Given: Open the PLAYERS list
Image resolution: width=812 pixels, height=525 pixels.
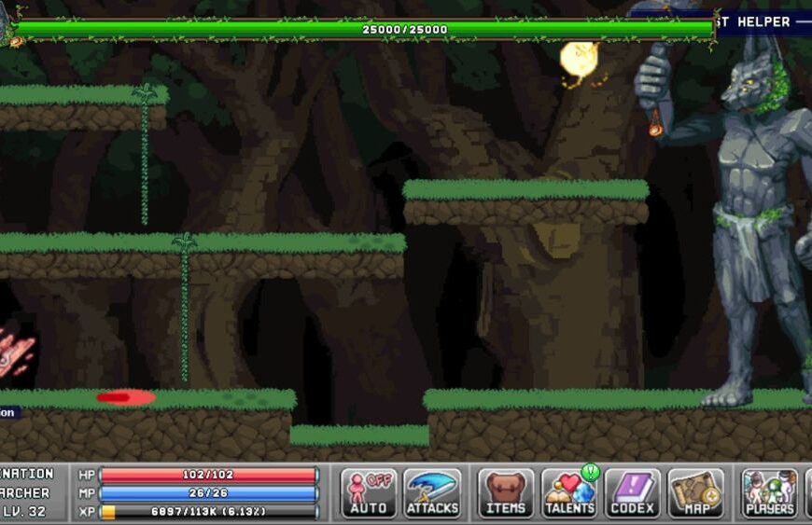Looking at the screenshot, I should 769,492.
